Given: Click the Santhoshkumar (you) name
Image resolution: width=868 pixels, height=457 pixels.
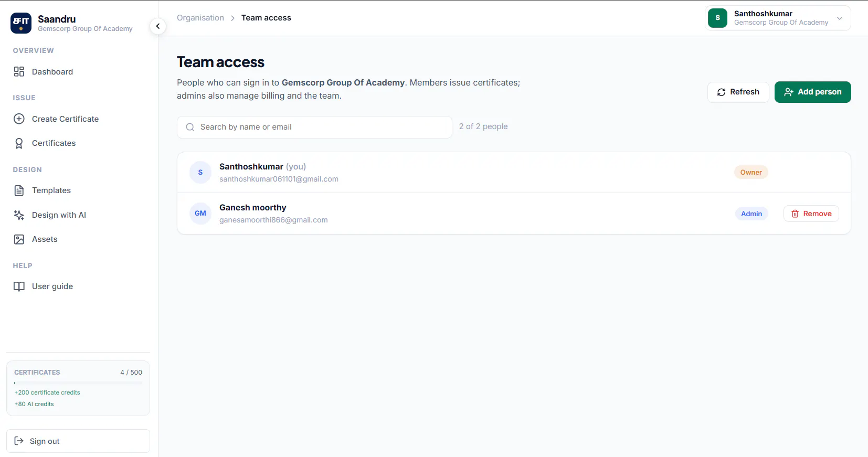Looking at the screenshot, I should click(x=262, y=166).
